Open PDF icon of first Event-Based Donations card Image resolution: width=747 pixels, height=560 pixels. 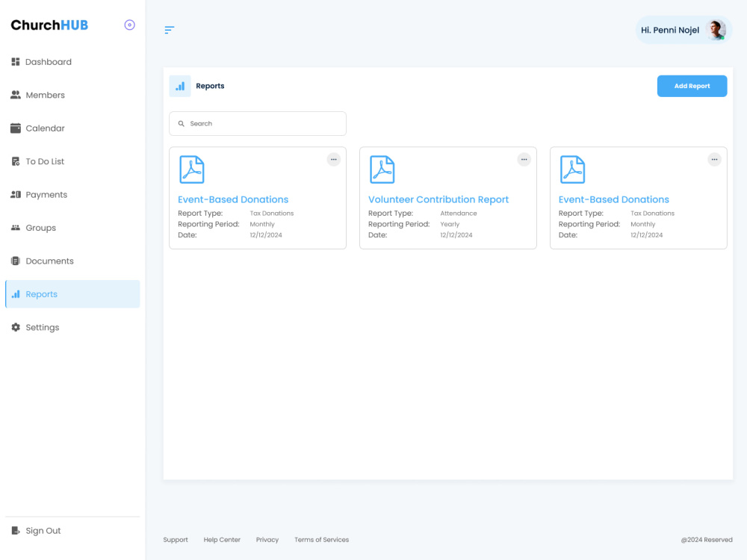(192, 169)
